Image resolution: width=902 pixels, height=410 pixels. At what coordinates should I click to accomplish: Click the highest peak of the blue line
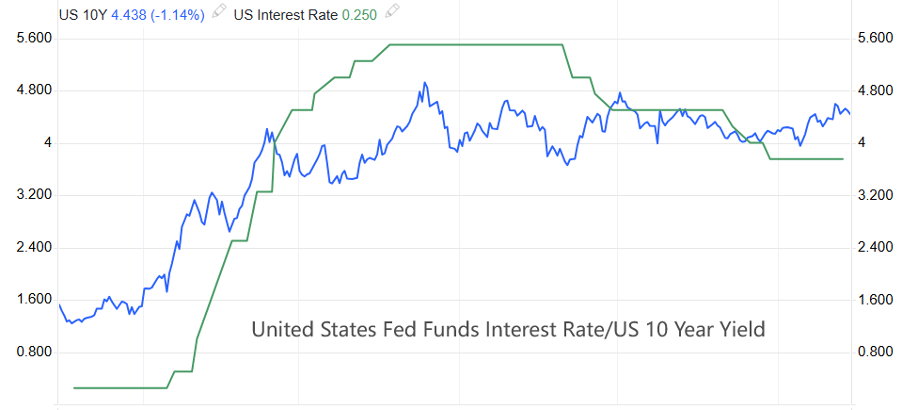[x=425, y=83]
